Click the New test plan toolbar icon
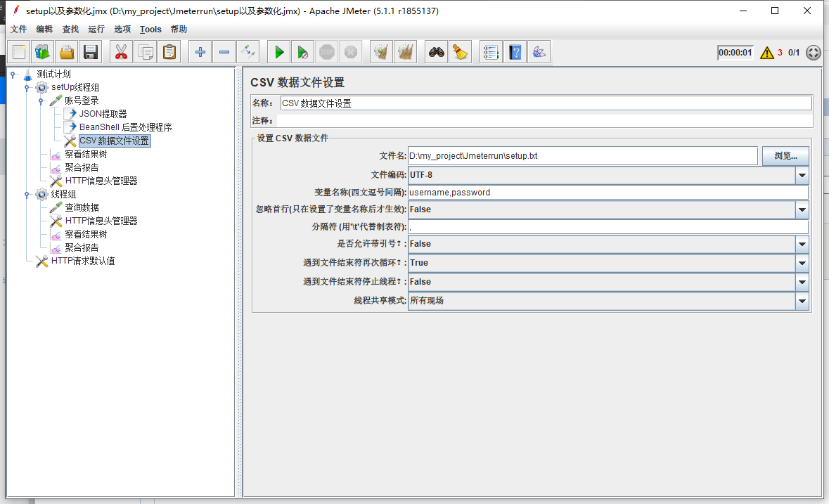Viewport: 829px width, 504px height. (20, 52)
